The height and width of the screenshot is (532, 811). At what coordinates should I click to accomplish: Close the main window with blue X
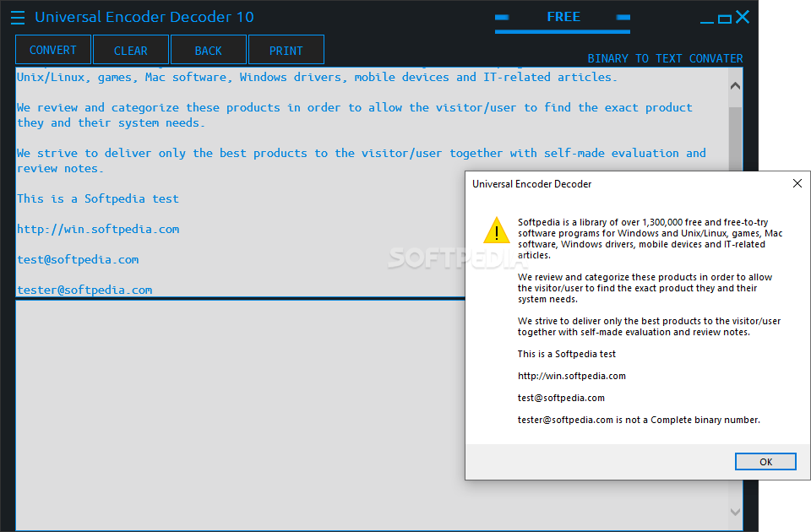[743, 17]
